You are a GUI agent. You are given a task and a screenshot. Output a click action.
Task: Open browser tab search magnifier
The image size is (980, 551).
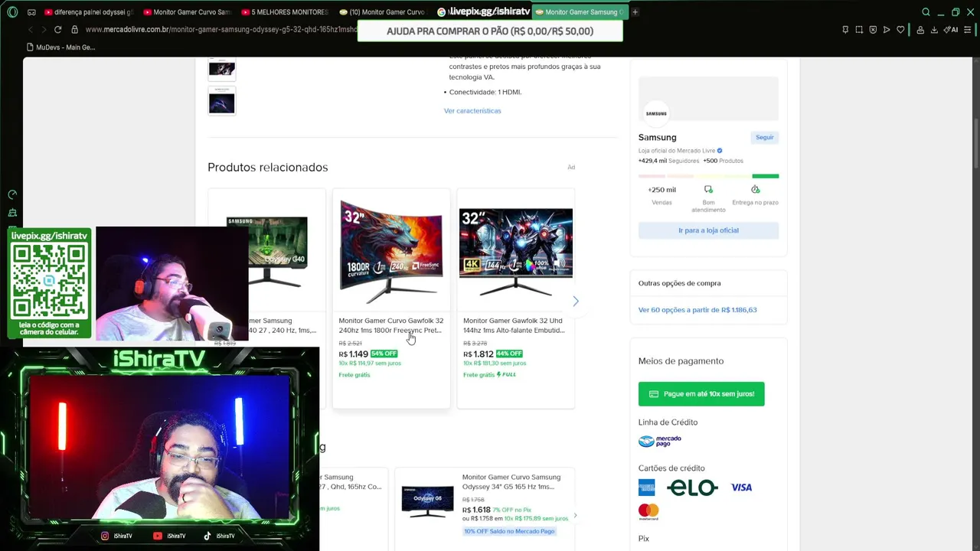(x=926, y=12)
